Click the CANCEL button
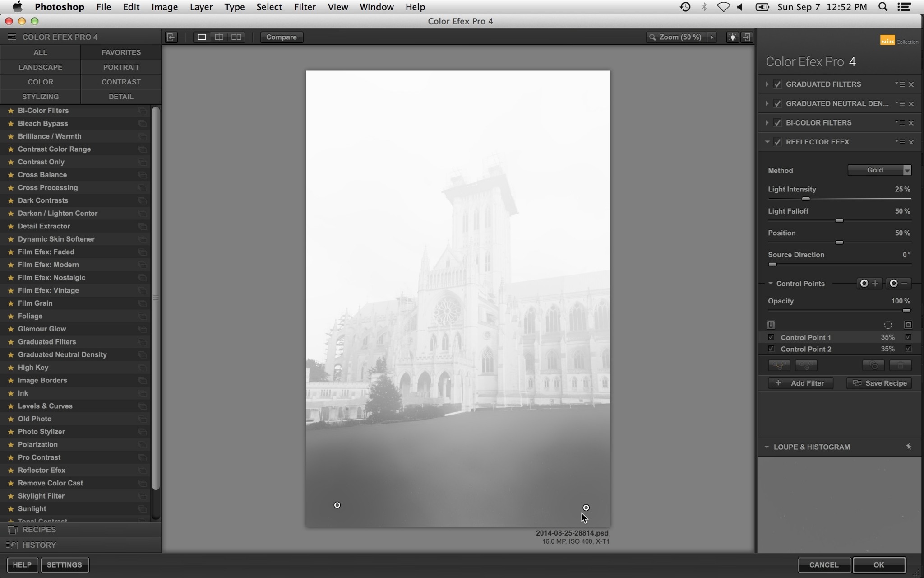Viewport: 924px width, 578px height. (824, 565)
